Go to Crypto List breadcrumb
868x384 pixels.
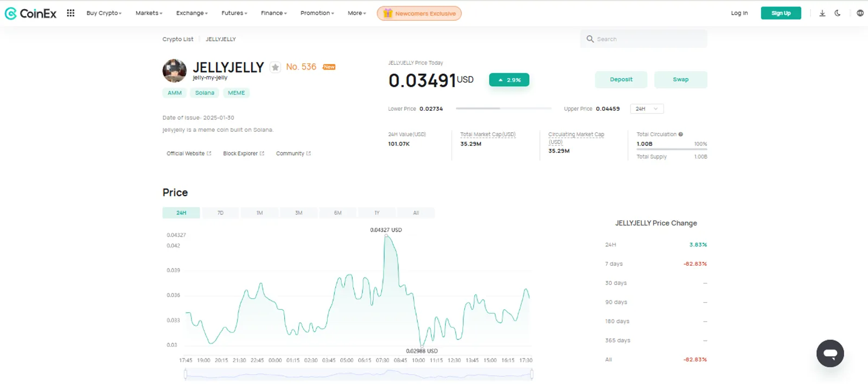[178, 39]
